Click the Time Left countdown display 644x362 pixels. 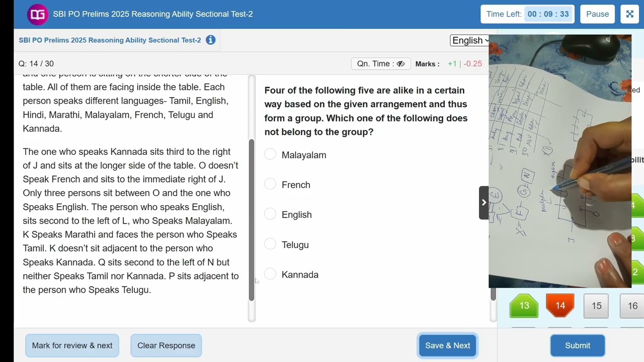coord(548,14)
